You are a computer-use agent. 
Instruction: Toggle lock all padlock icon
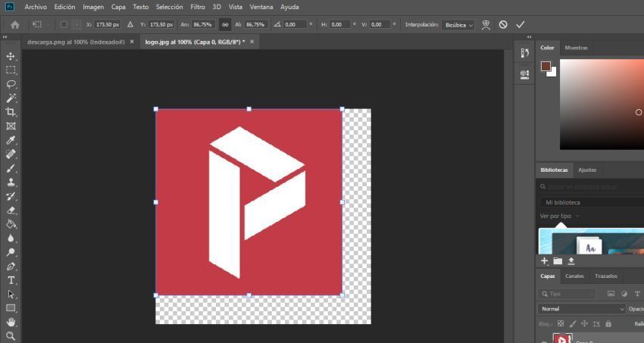pos(608,324)
